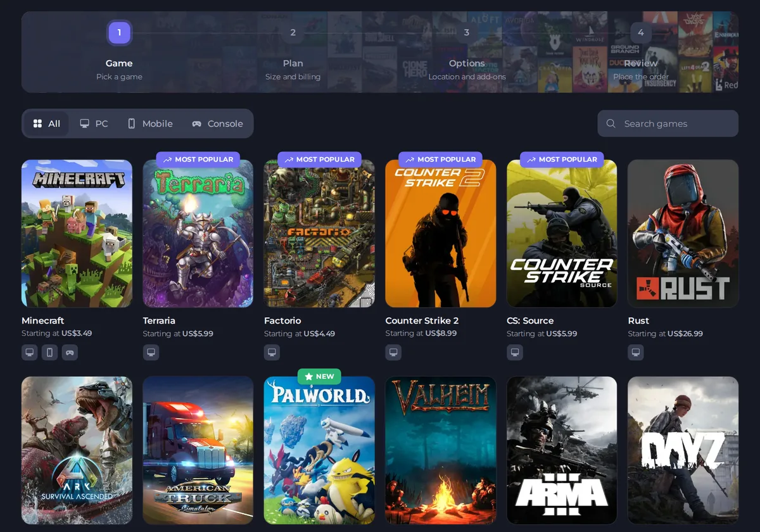Viewport: 760px width, 532px height.
Task: Click the Most Popular badge on Counter Strike 2
Action: tap(440, 160)
